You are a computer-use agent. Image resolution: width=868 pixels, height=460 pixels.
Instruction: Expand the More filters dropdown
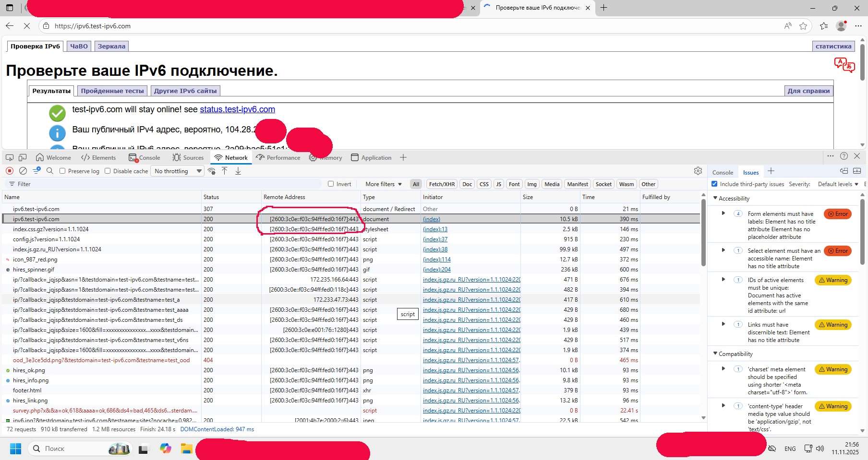[383, 184]
